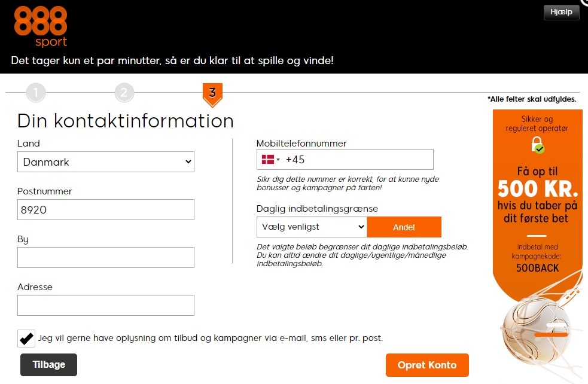
Task: Click the By text field
Action: pos(106,258)
